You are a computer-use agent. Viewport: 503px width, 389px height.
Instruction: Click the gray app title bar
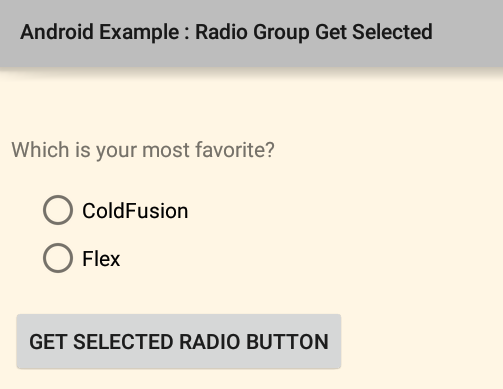pyautogui.click(x=251, y=33)
